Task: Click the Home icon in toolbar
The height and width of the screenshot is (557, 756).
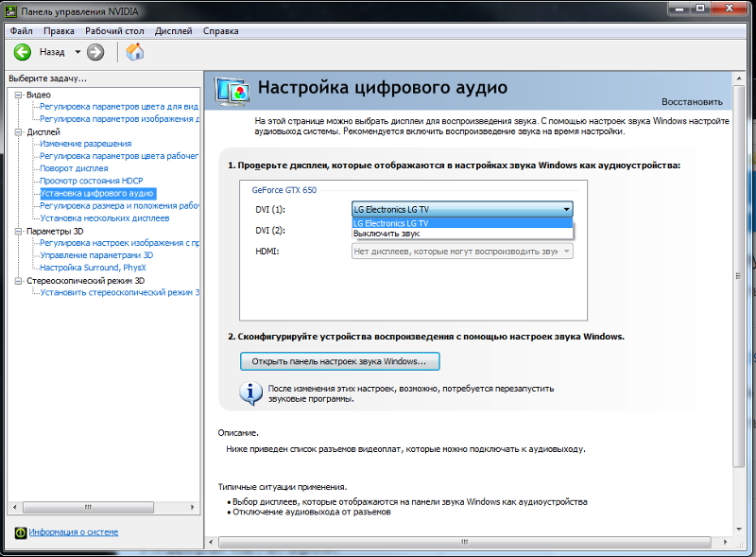Action: point(135,52)
